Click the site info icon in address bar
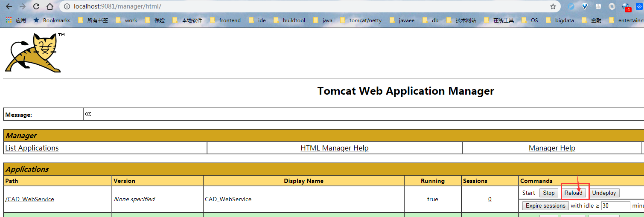This screenshot has height=217, width=644. coord(67,6)
